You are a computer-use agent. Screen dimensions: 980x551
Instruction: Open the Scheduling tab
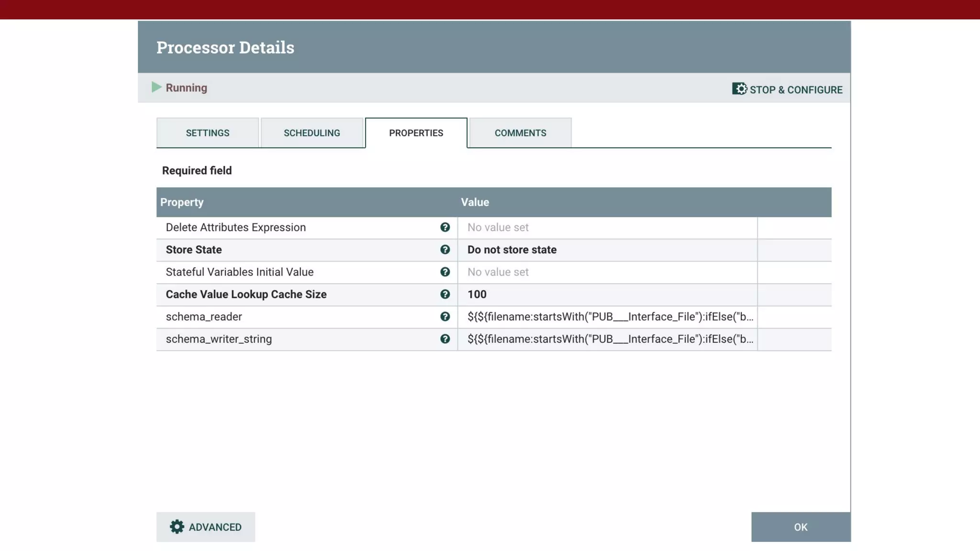coord(312,133)
